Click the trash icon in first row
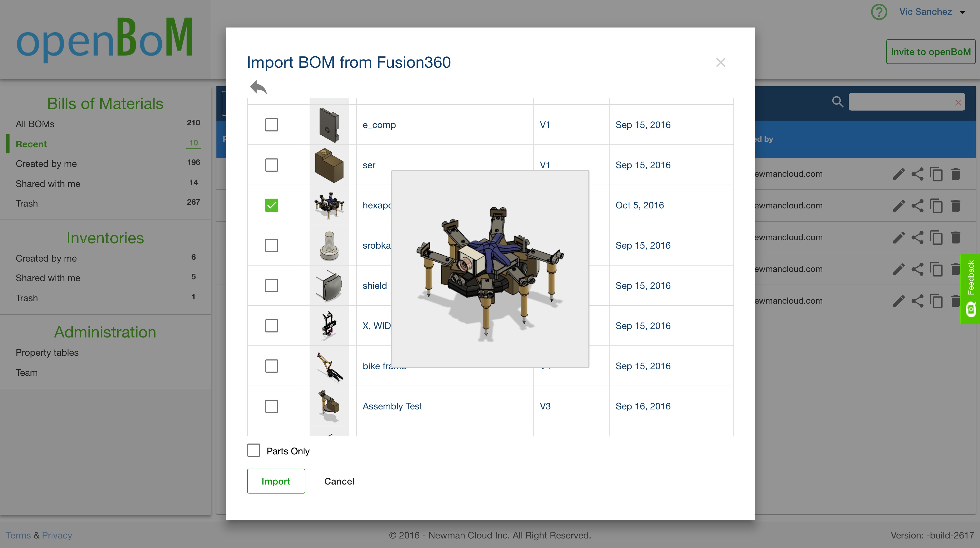The width and height of the screenshot is (980, 548). (x=955, y=174)
